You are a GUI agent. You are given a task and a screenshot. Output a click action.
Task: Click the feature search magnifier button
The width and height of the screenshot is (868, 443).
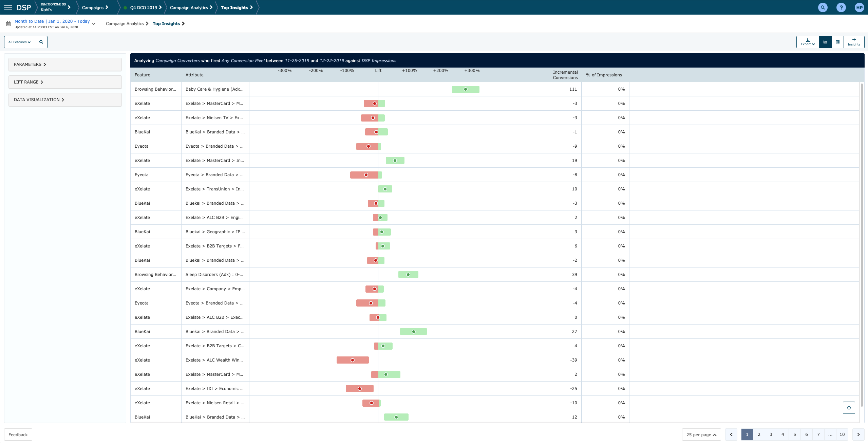[x=41, y=42]
